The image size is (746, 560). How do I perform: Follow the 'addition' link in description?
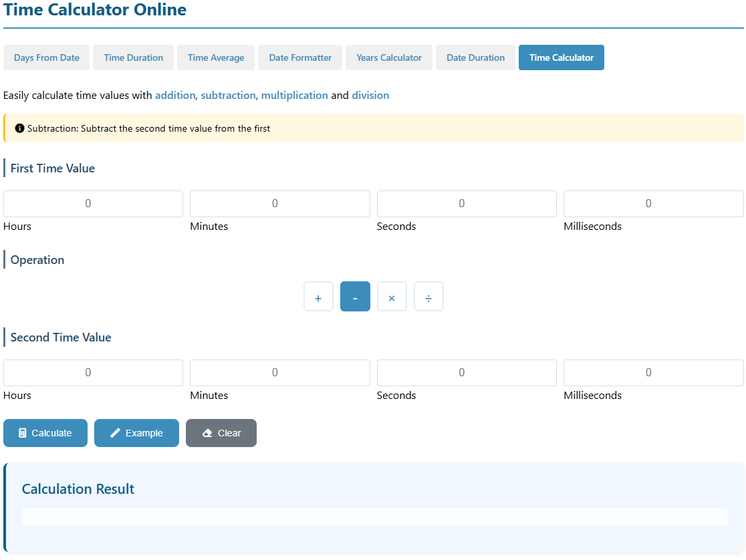(x=175, y=96)
